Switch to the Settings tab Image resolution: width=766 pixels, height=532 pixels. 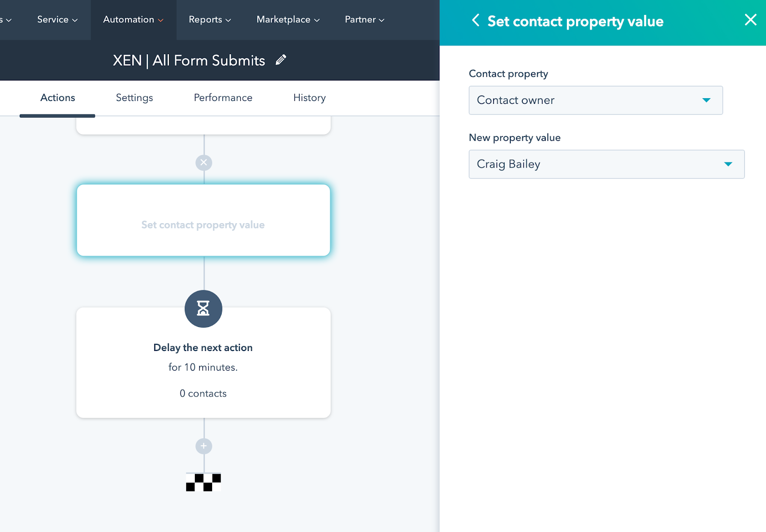pyautogui.click(x=134, y=98)
